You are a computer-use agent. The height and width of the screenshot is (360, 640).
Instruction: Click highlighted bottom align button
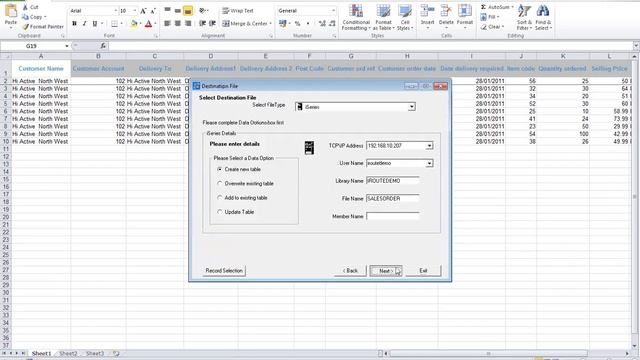point(188,11)
